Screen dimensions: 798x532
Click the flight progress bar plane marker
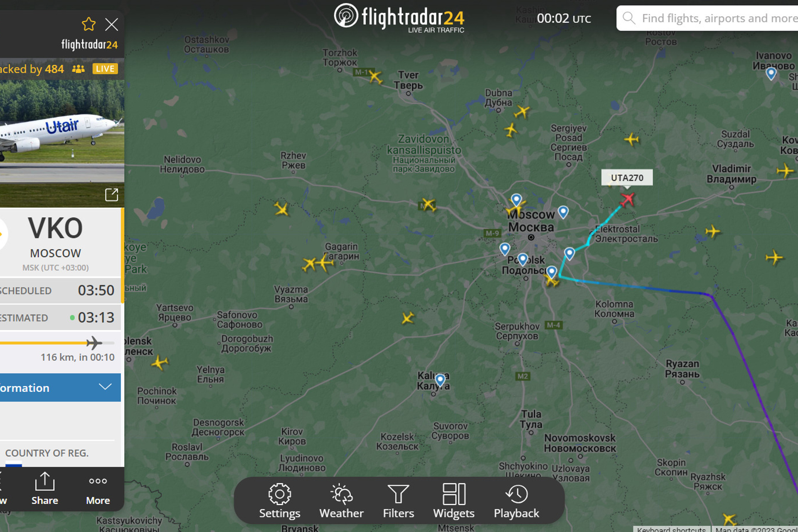click(x=94, y=343)
